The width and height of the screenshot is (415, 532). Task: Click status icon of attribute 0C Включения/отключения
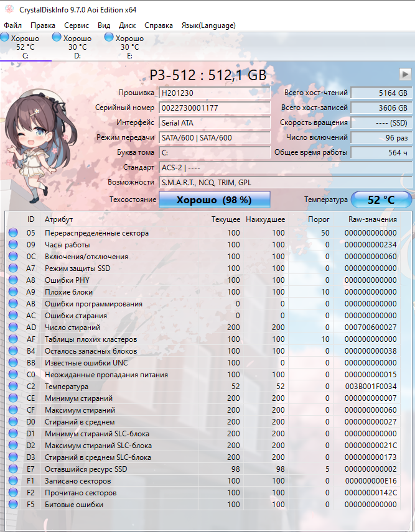tap(13, 257)
